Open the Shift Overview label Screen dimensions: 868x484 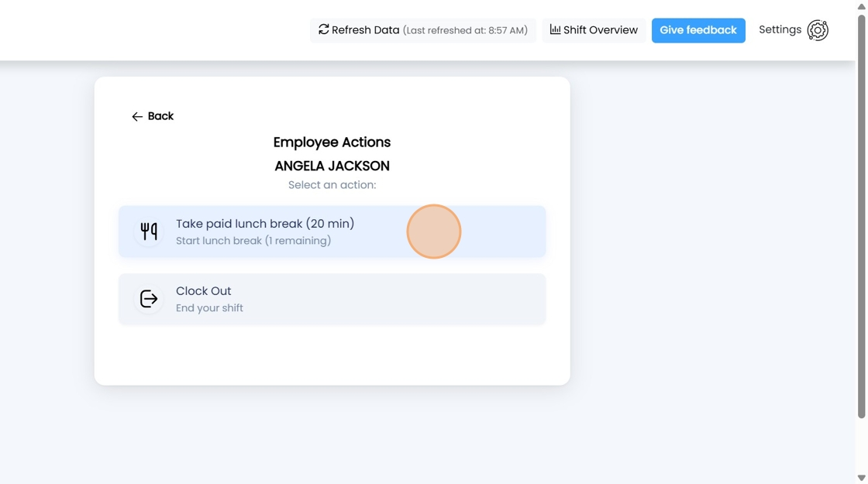600,30
